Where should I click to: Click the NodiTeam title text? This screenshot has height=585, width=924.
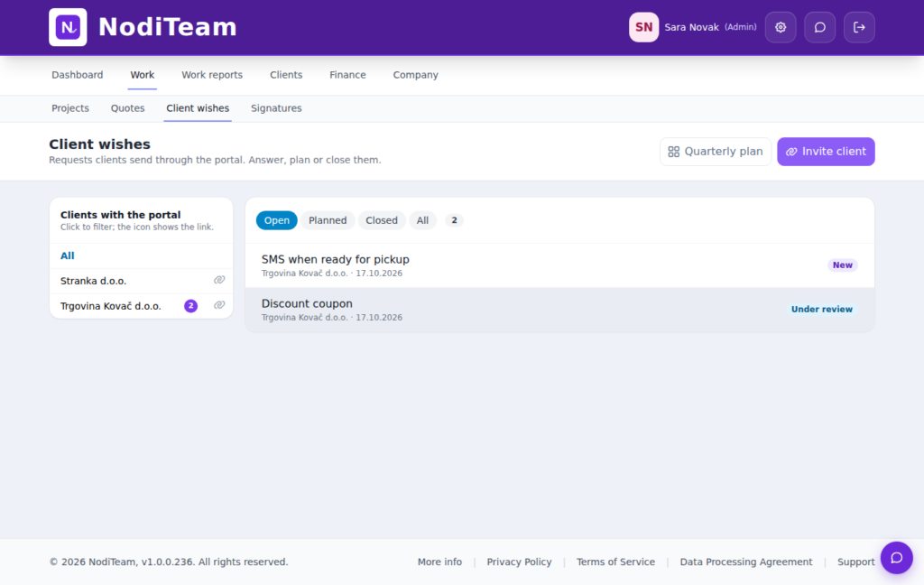[x=167, y=27]
